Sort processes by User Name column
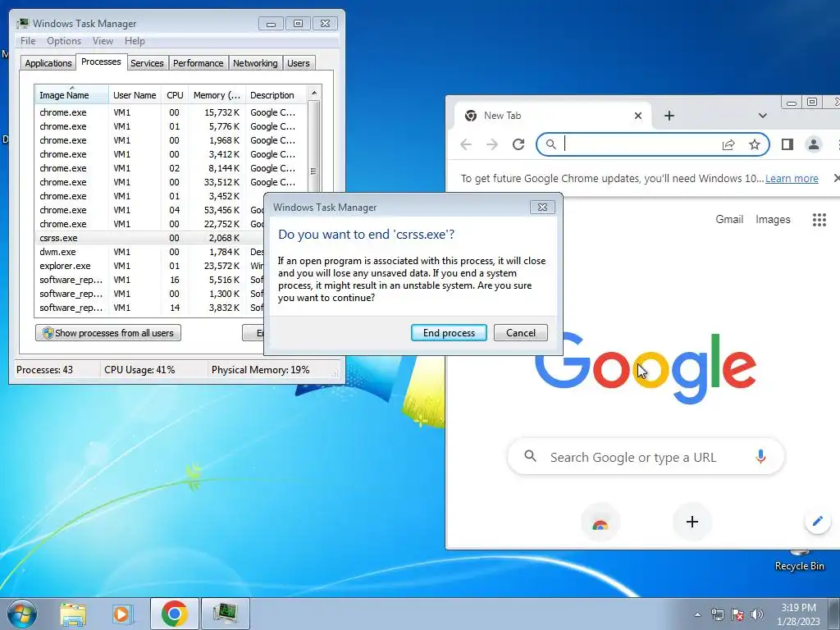840x630 pixels. [x=135, y=95]
